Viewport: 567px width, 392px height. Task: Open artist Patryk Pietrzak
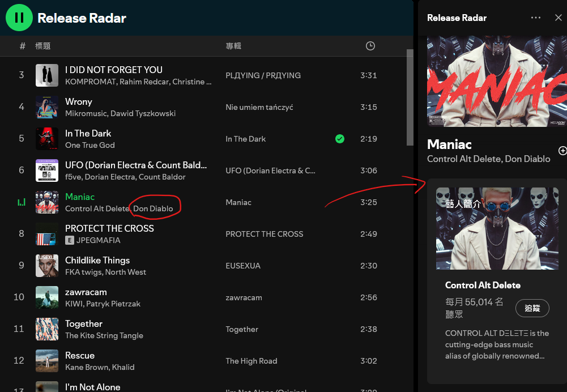pyautogui.click(x=113, y=304)
